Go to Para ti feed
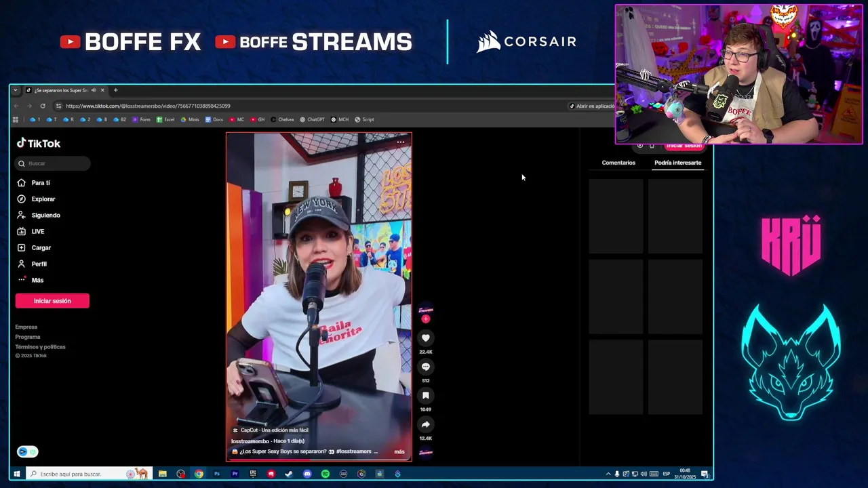The height and width of the screenshot is (488, 868). click(34, 182)
